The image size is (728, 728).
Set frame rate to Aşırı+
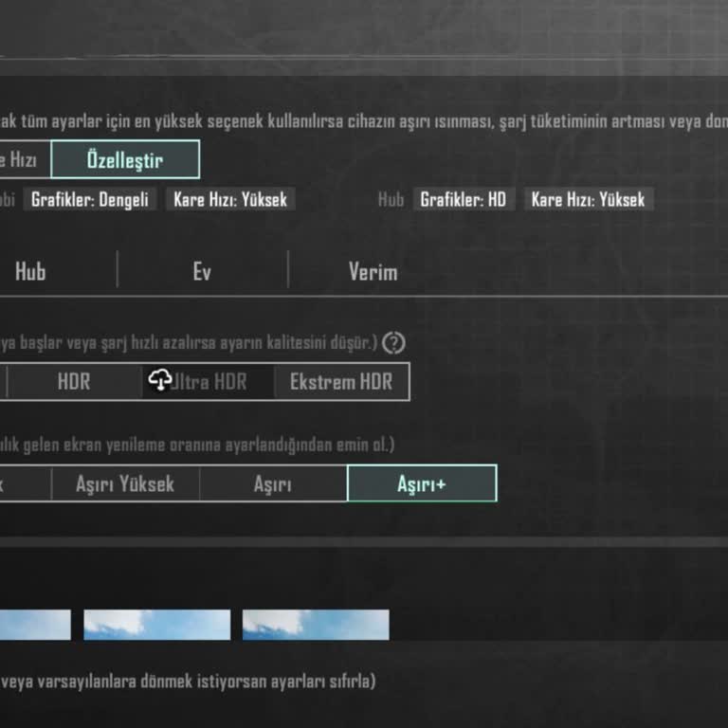422,483
